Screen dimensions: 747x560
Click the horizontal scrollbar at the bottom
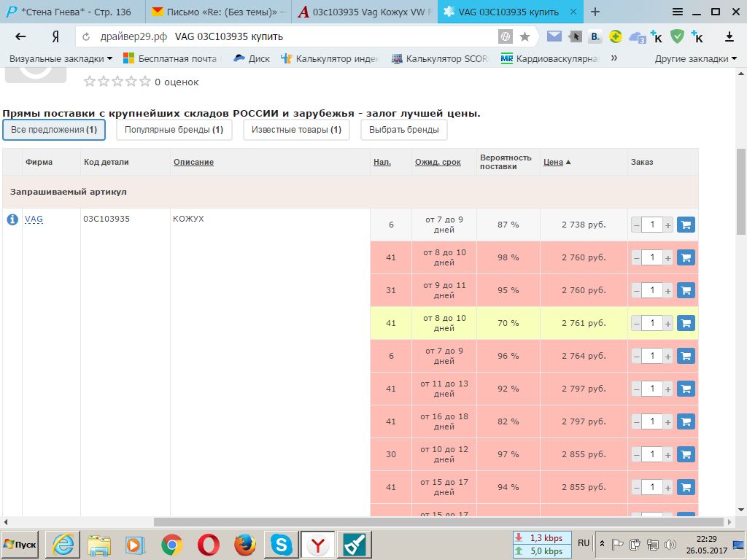point(365,522)
